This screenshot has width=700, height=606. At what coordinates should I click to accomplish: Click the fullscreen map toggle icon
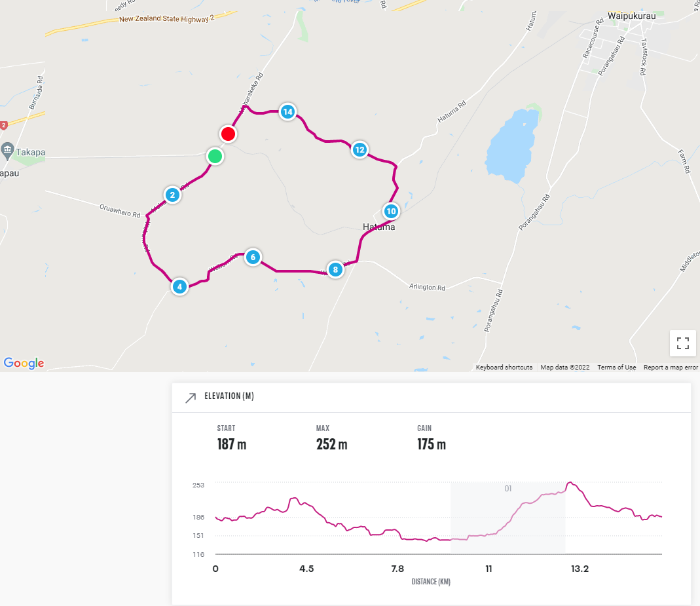coord(682,343)
